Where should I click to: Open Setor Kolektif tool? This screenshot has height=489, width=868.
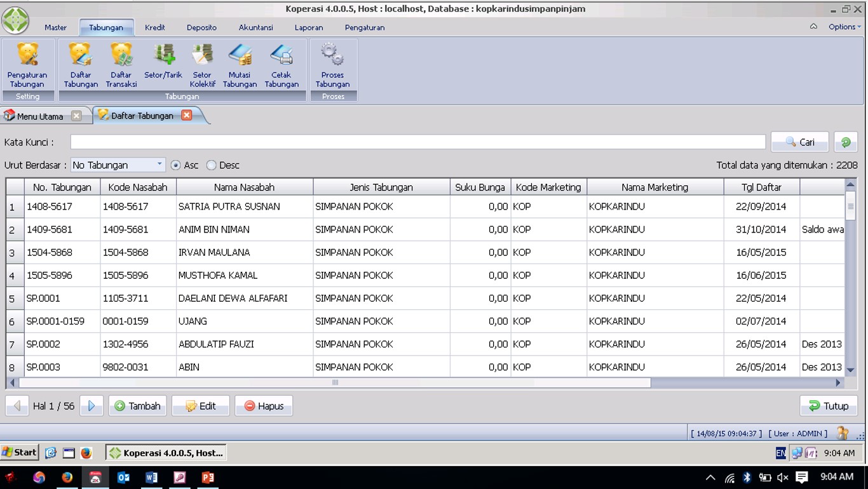202,65
